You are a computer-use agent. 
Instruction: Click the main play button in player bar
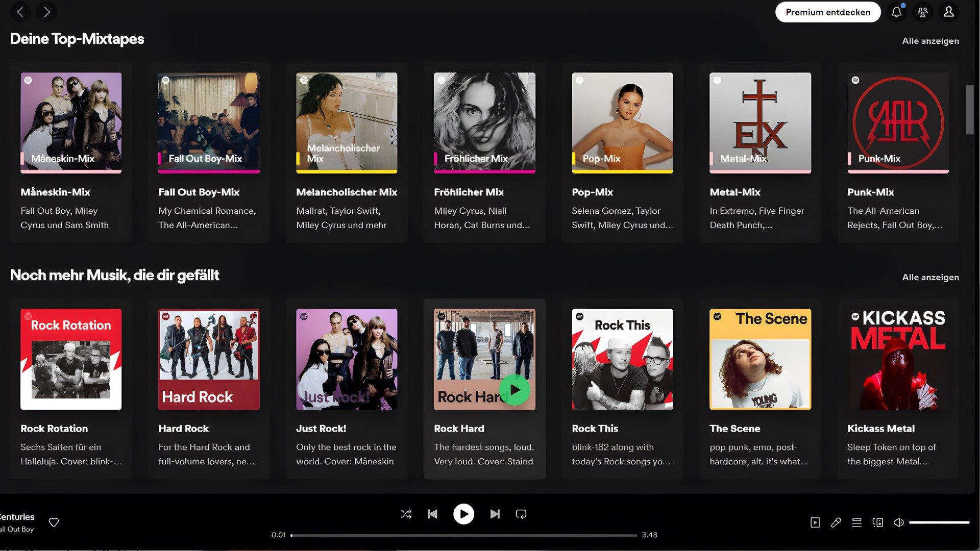point(463,514)
